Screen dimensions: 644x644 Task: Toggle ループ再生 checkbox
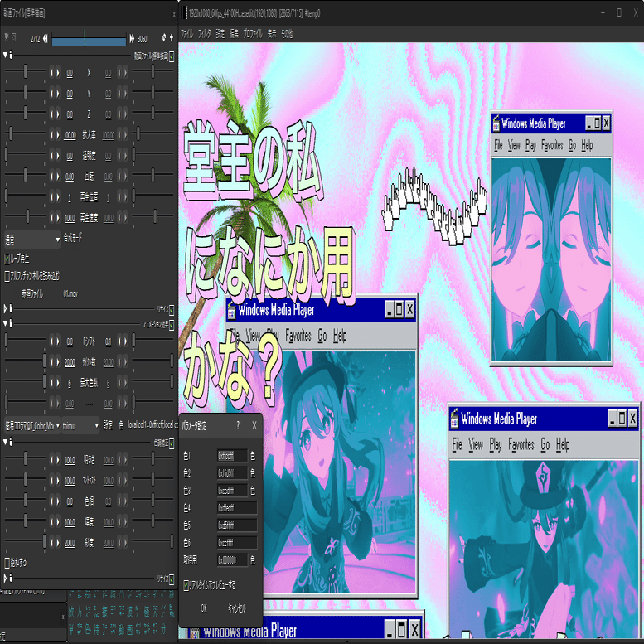[x=7, y=259]
